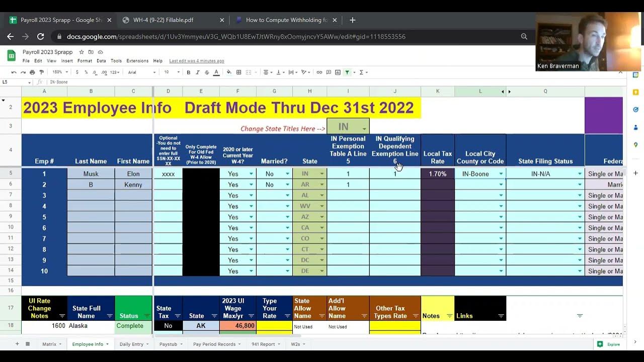Click browser zoom magnifier icon in address bar
Image resolution: width=644 pixels, height=362 pixels.
tap(524, 37)
